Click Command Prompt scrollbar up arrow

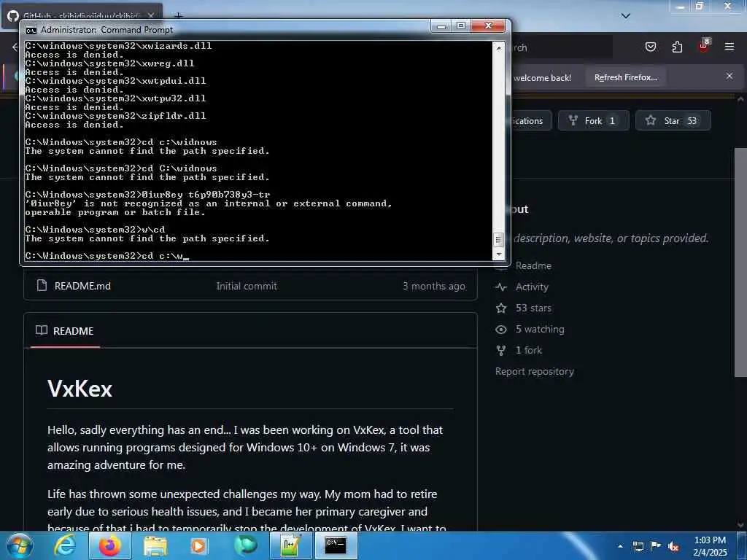(498, 47)
